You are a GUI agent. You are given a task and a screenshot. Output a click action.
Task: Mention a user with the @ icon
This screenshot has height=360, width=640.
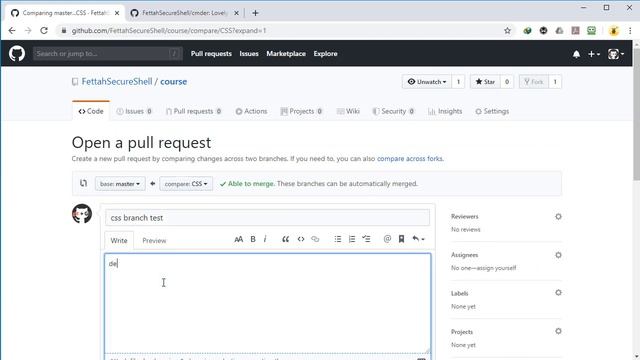387,239
